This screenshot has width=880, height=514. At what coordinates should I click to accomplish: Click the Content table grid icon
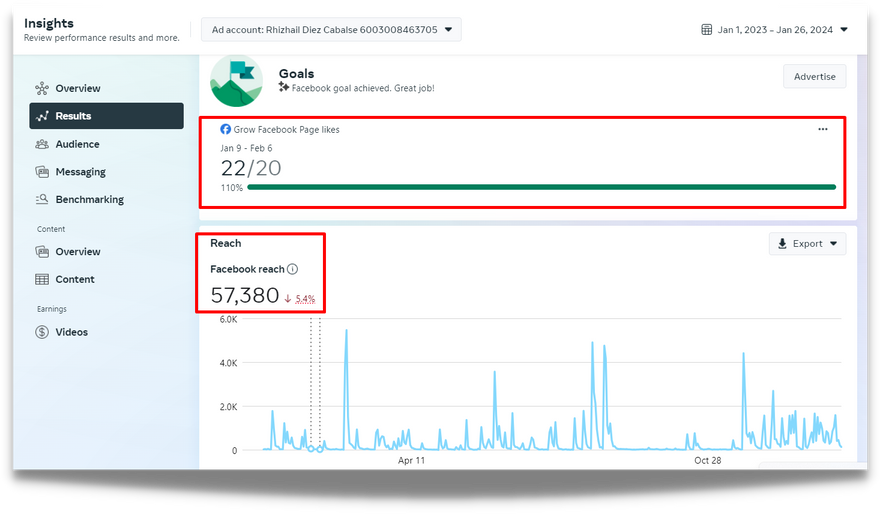click(42, 279)
